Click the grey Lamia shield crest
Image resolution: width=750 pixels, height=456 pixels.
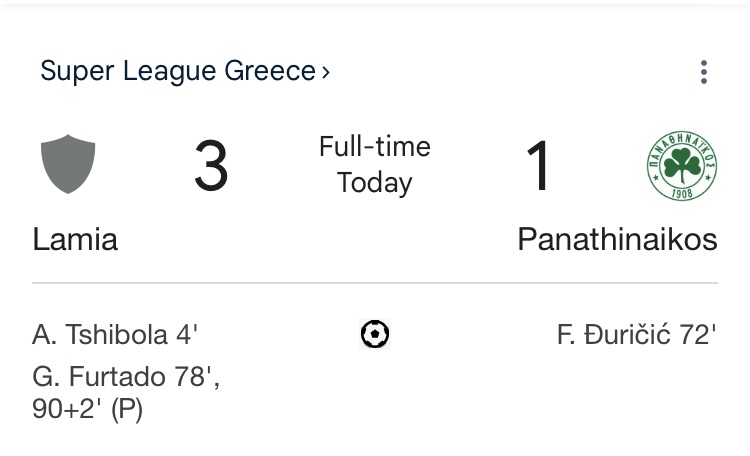[68, 165]
